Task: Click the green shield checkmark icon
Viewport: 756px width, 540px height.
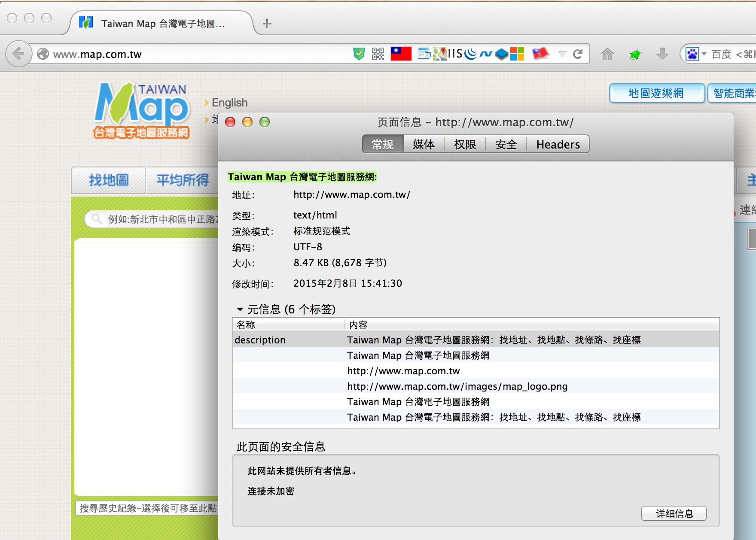Action: click(359, 54)
